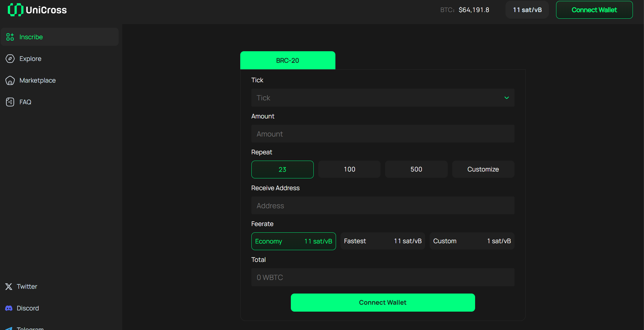Choose the Customize repeat option
Image resolution: width=644 pixels, height=330 pixels.
coord(483,169)
